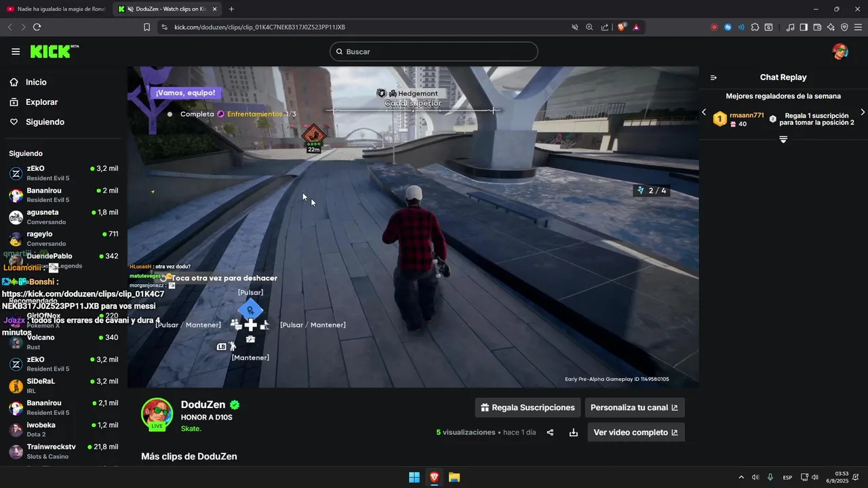Share page link from address bar

[x=604, y=27]
